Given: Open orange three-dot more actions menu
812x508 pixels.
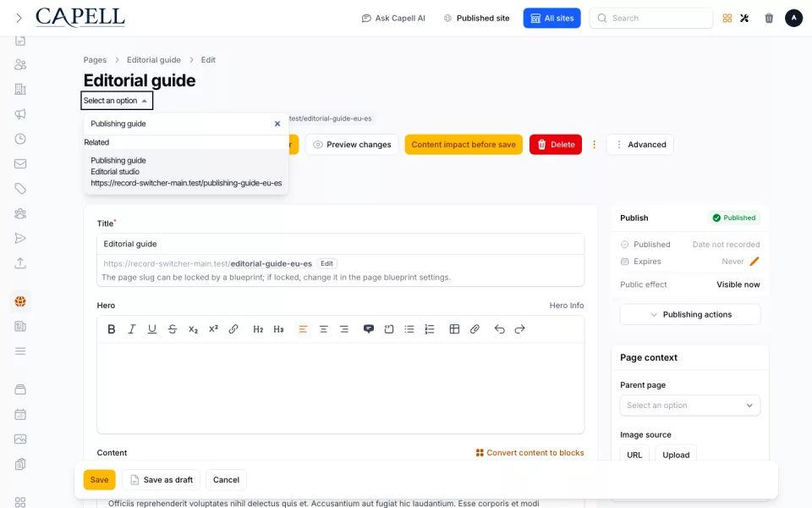Looking at the screenshot, I should [594, 145].
